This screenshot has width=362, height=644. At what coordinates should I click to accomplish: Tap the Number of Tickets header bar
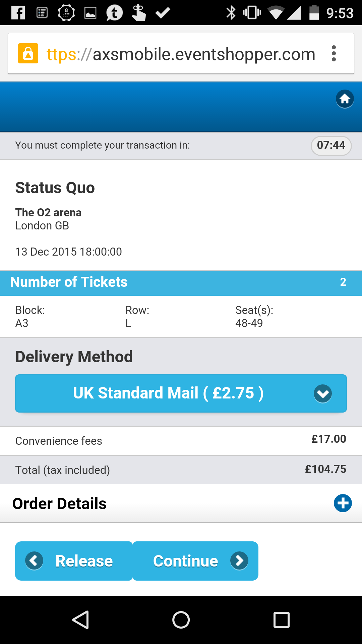pos(181,282)
